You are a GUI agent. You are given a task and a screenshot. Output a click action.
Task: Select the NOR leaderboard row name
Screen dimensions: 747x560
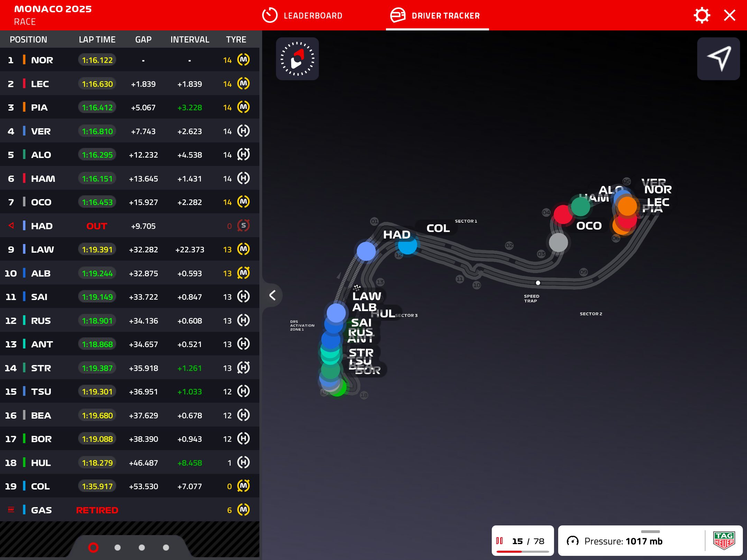point(42,60)
